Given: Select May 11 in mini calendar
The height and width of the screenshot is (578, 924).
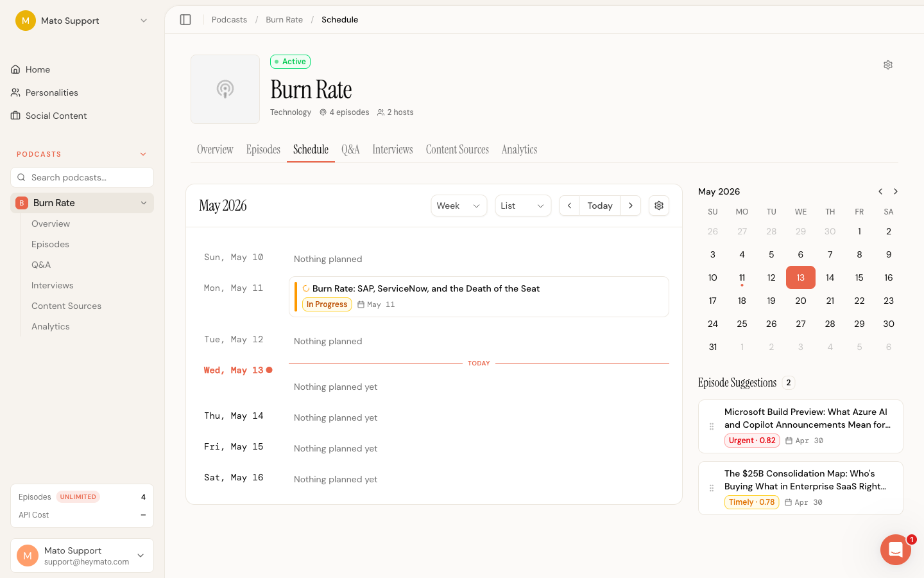Looking at the screenshot, I should (742, 277).
